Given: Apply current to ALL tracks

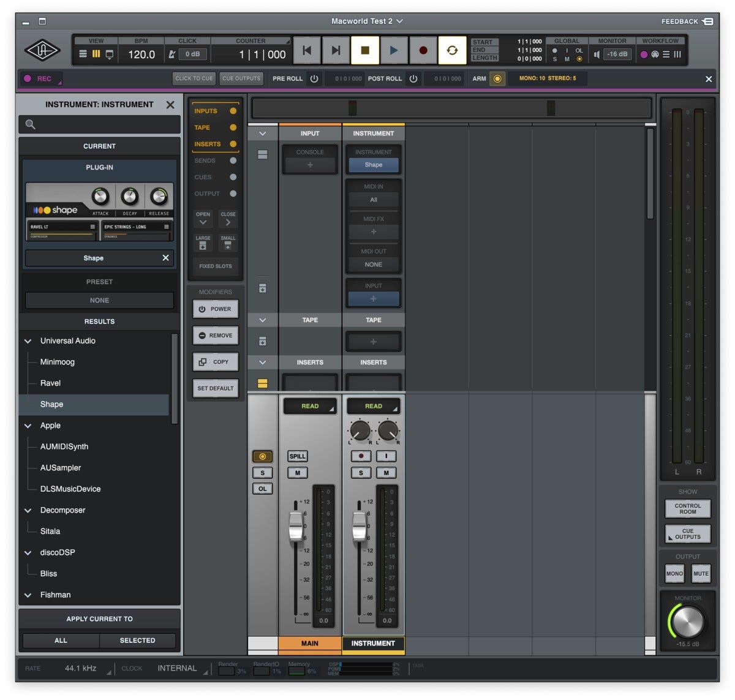Looking at the screenshot, I should coord(61,641).
